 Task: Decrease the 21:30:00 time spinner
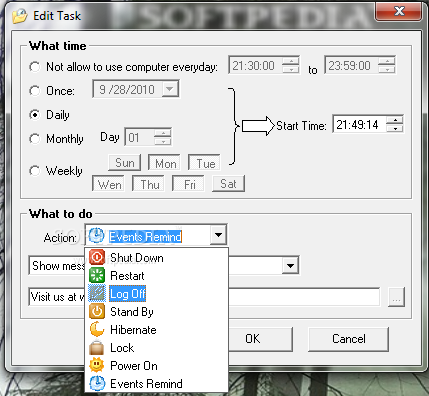point(291,69)
